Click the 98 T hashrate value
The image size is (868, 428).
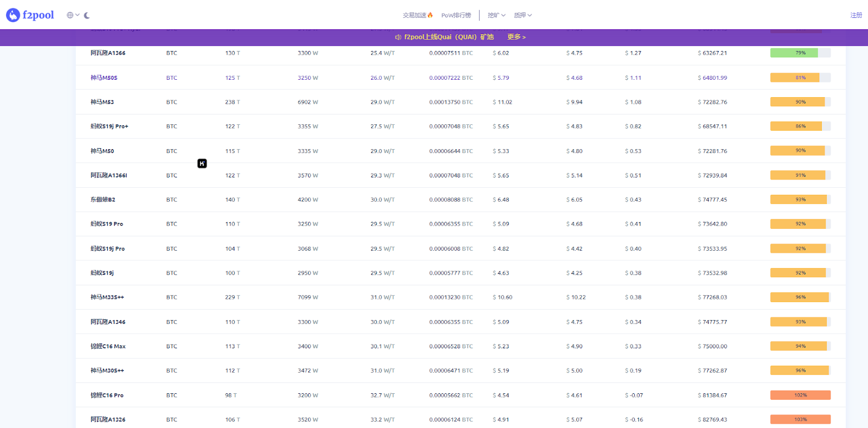[x=231, y=395]
